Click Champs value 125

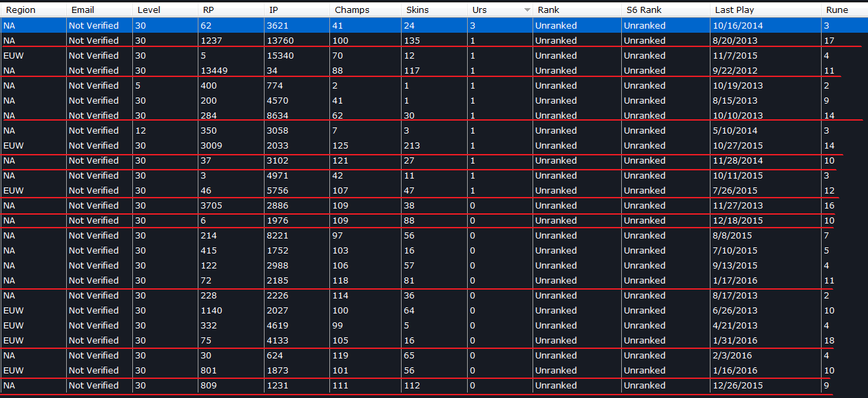[342, 145]
